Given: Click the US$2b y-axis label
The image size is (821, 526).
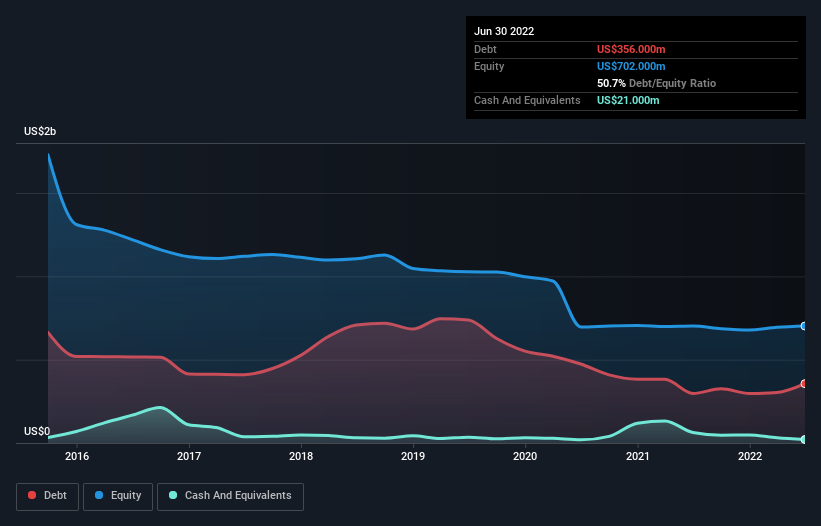Looking at the screenshot, I should click(x=40, y=131).
